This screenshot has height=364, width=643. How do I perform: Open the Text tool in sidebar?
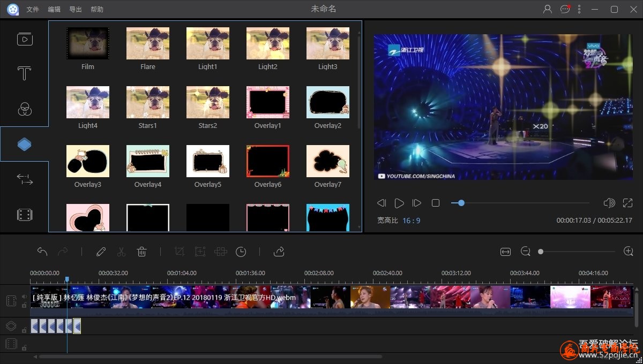[x=25, y=73]
